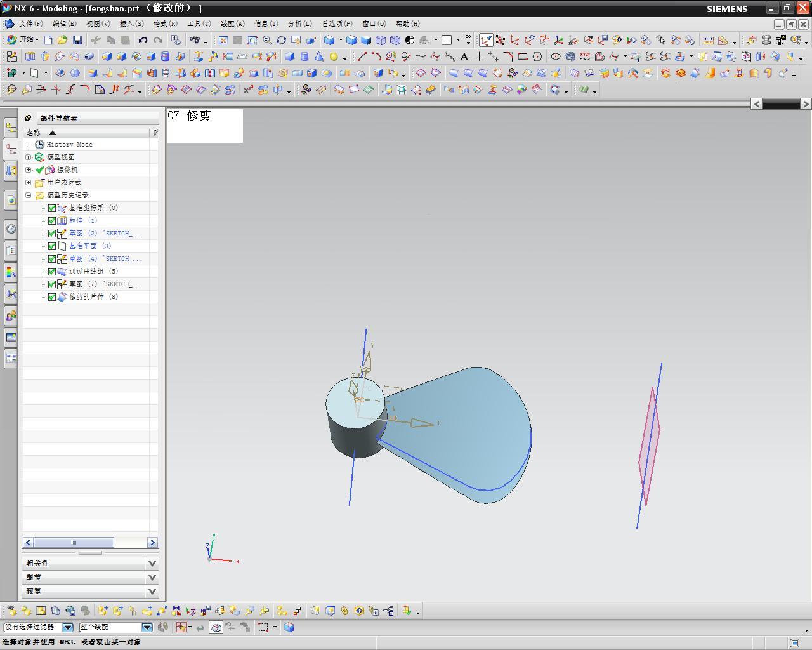Open the 分析(L) menu
This screenshot has height=650, width=812.
(x=299, y=23)
